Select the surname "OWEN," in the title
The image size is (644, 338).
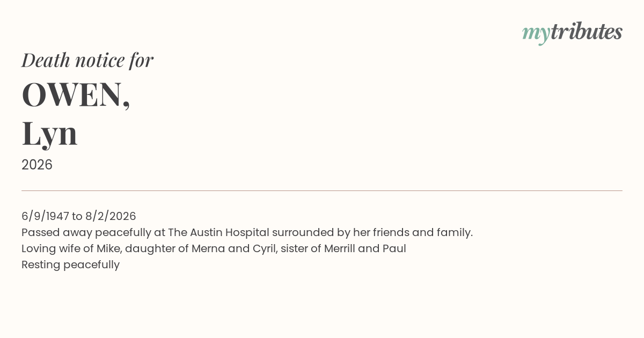pos(76,94)
